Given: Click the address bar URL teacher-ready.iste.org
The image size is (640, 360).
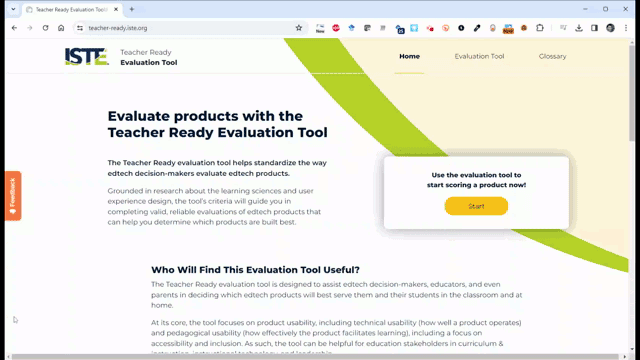Looking at the screenshot, I should [118, 28].
